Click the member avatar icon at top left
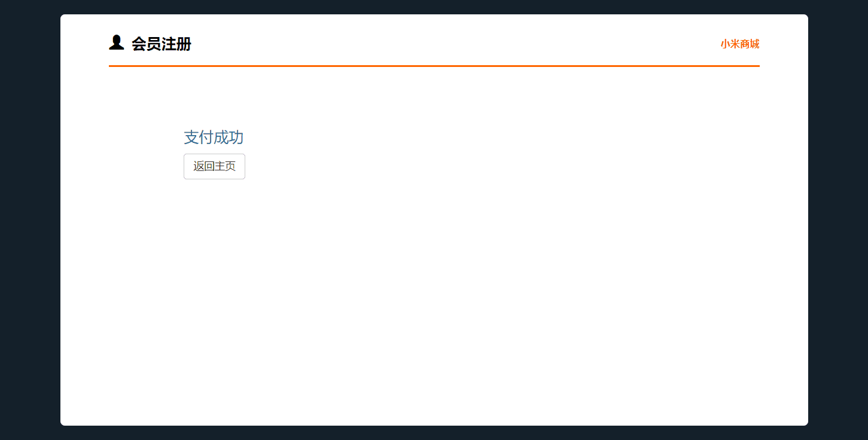The height and width of the screenshot is (440, 868). pos(116,42)
